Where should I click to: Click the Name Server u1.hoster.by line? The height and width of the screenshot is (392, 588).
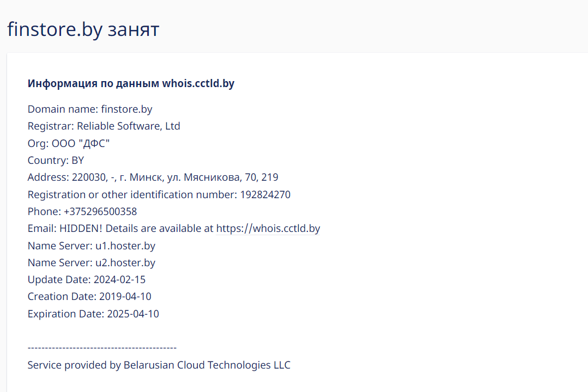[91, 246]
